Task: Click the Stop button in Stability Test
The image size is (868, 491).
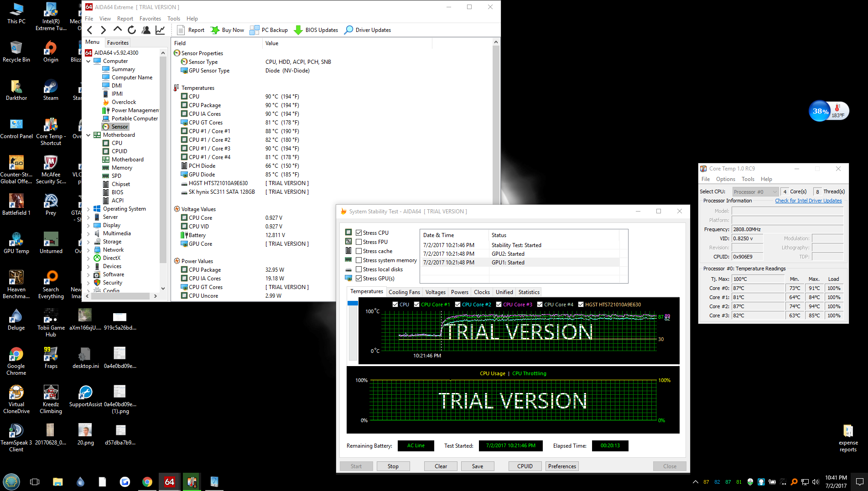Action: (393, 466)
